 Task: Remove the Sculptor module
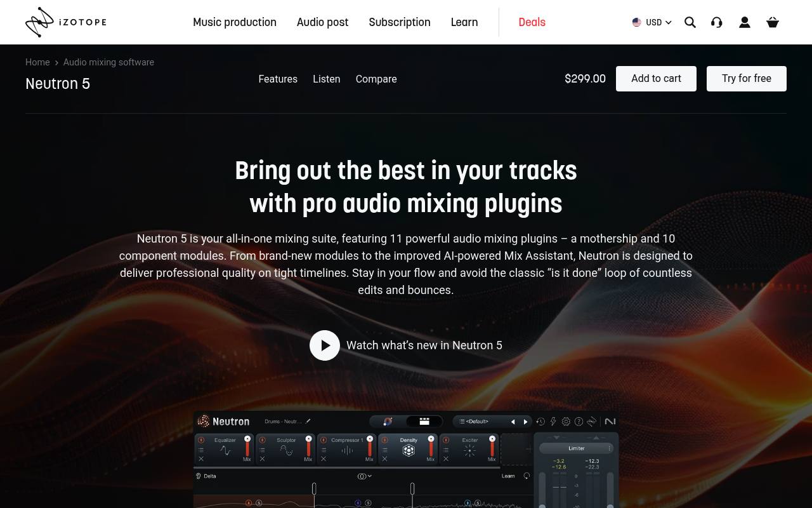click(262, 459)
